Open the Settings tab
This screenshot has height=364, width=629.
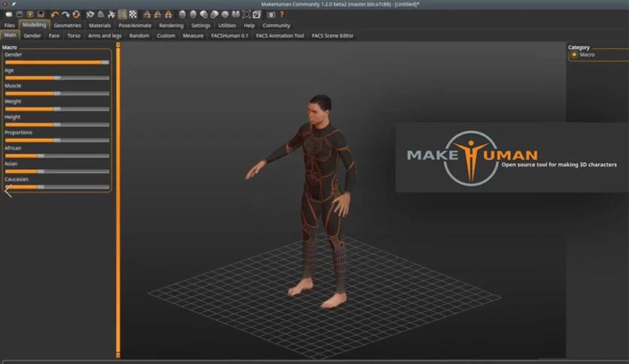point(201,26)
